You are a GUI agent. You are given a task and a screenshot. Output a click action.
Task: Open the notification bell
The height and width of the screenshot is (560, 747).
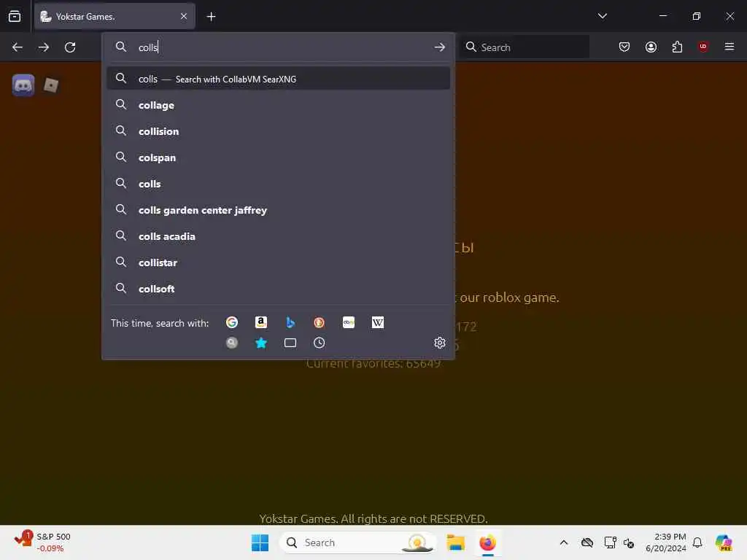[x=697, y=542]
